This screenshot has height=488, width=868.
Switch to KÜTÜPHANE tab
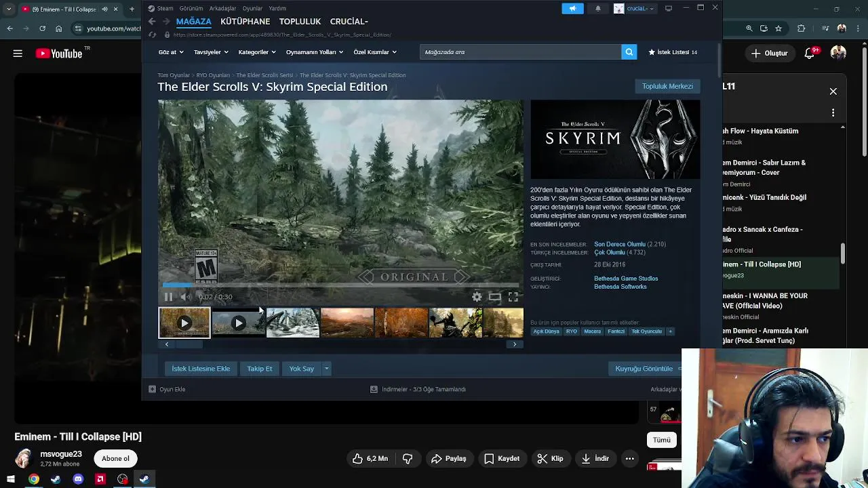tap(245, 22)
